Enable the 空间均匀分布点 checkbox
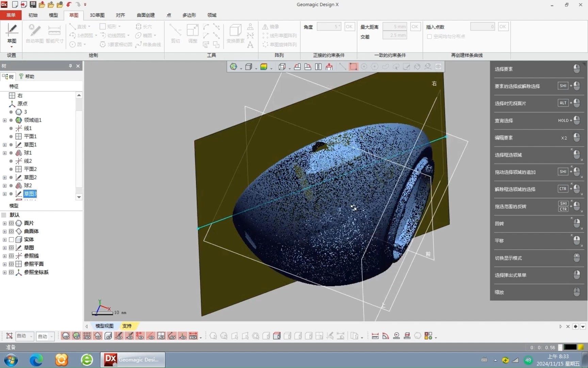The height and width of the screenshot is (368, 588). pos(429,37)
